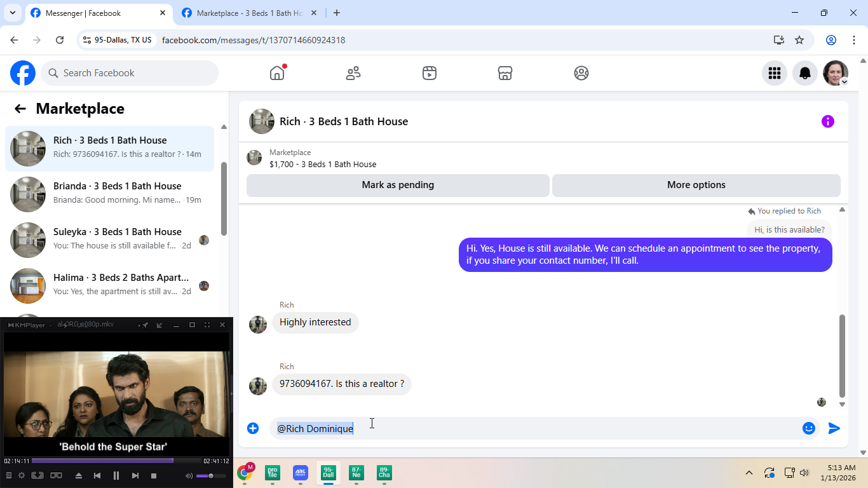Close the Marketplace browser tab

click(314, 13)
